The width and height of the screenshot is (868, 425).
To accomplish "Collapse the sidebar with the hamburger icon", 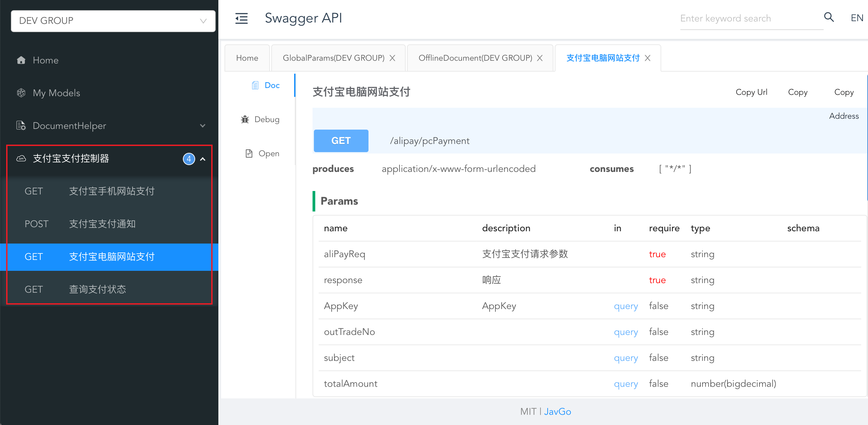I will click(242, 18).
